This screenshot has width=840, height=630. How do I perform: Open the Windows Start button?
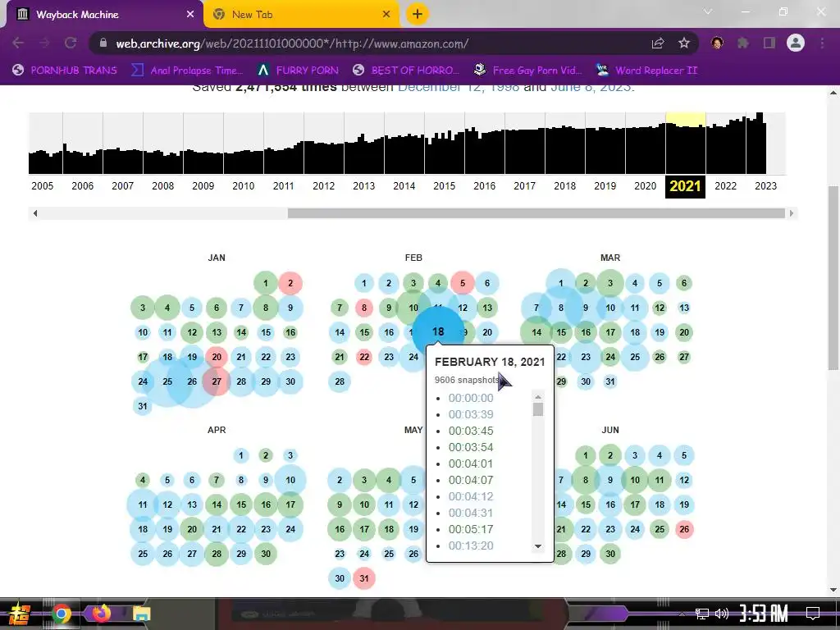19,614
